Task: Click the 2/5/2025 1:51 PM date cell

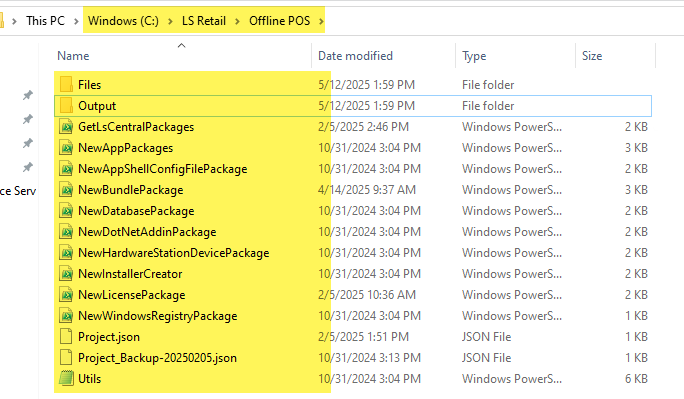Action: tap(363, 337)
